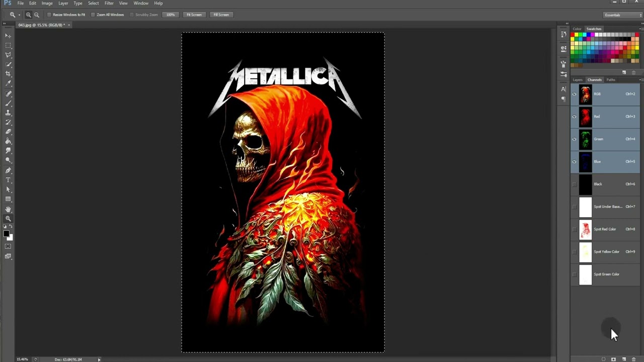Select the Quick Selection tool
Screen dimensions: 644x362
pyautogui.click(x=8, y=64)
